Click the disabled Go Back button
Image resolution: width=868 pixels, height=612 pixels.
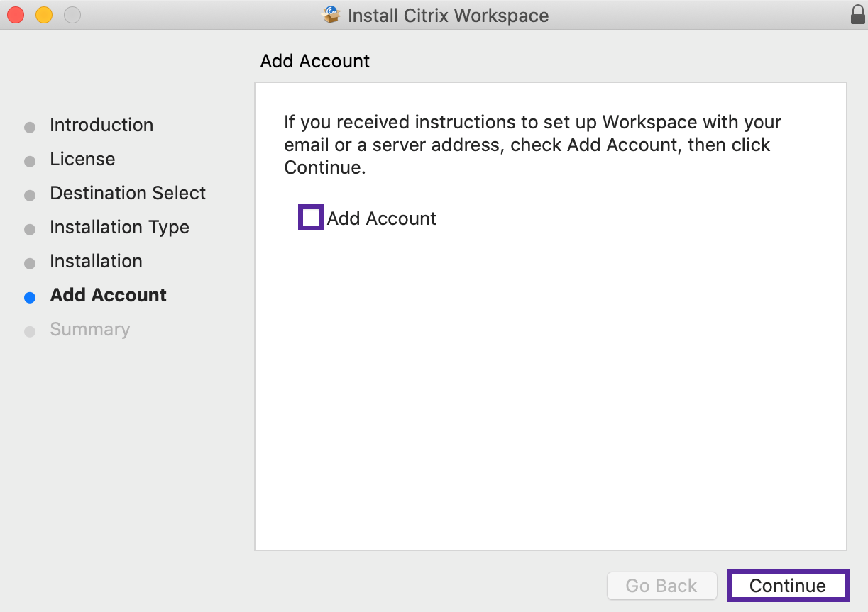661,586
